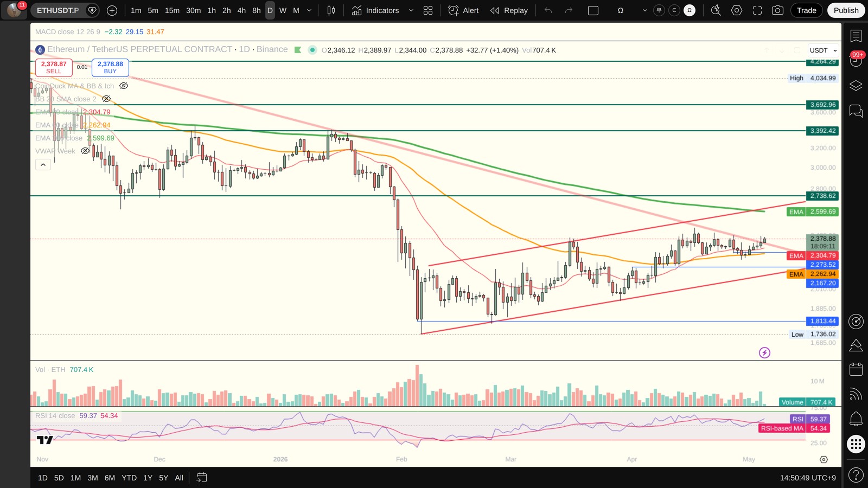Open the stacked triangles pine icon in sidebar
This screenshot has width=868, height=488.
point(856,345)
